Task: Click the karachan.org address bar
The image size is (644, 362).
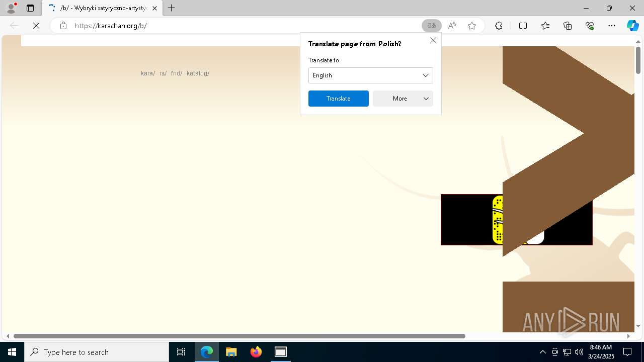Action: (x=247, y=26)
